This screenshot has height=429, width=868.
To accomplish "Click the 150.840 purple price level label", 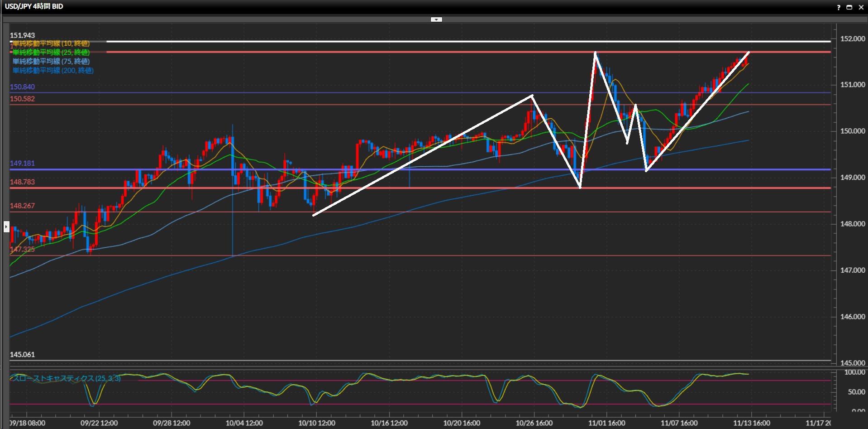I will click(x=22, y=87).
